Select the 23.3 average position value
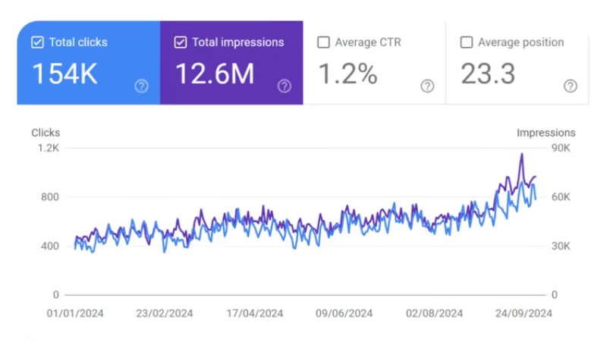607x364 pixels. (x=488, y=74)
